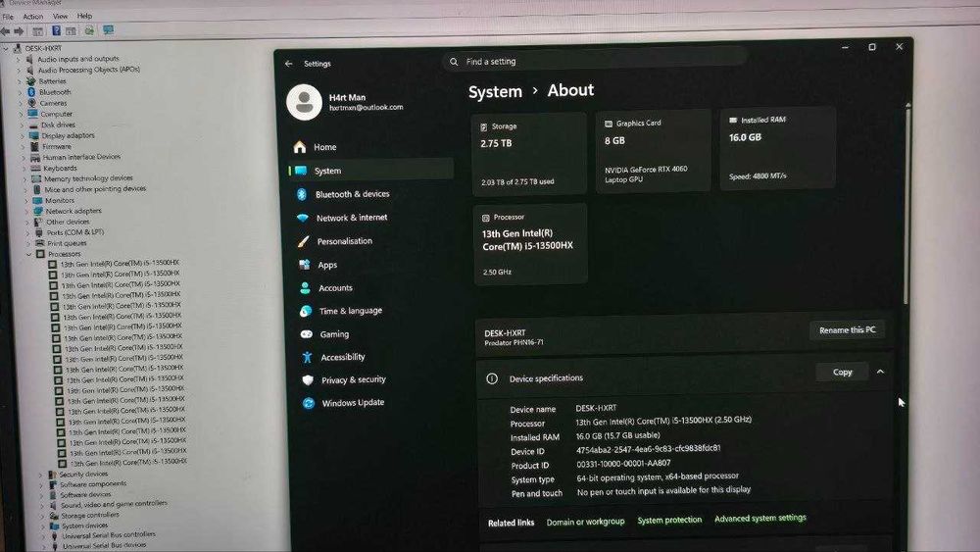Click System in the breadcrumb heading
This screenshot has height=552, width=980.
[x=495, y=92]
